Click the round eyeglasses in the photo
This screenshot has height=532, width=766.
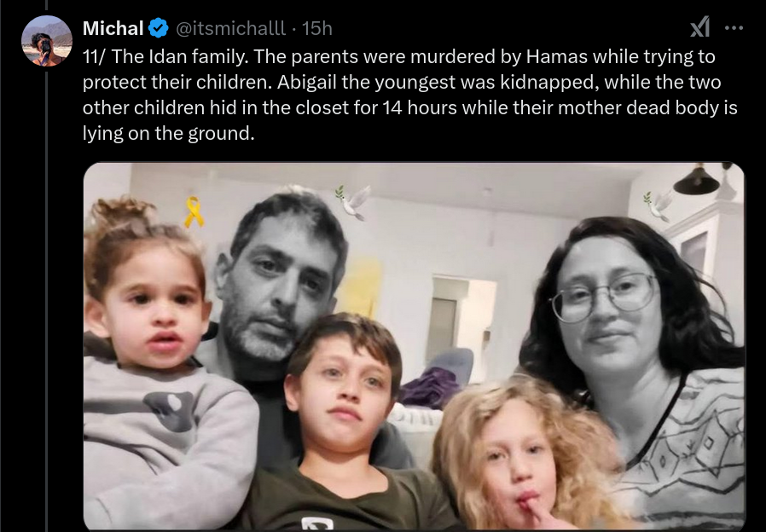604,297
